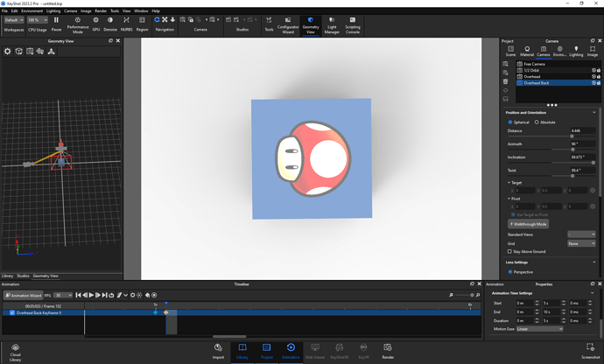
Task: Toggle NURBS rendering
Action: tap(126, 24)
